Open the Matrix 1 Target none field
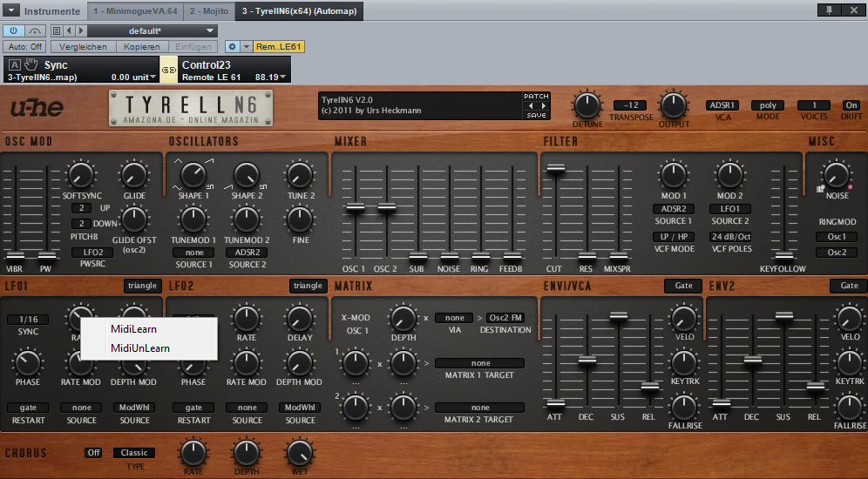868x479 pixels. (480, 363)
